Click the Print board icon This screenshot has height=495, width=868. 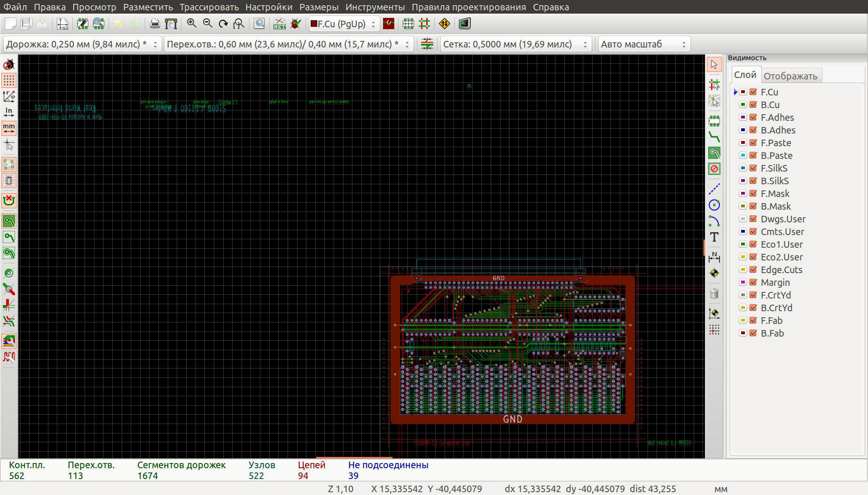click(155, 24)
